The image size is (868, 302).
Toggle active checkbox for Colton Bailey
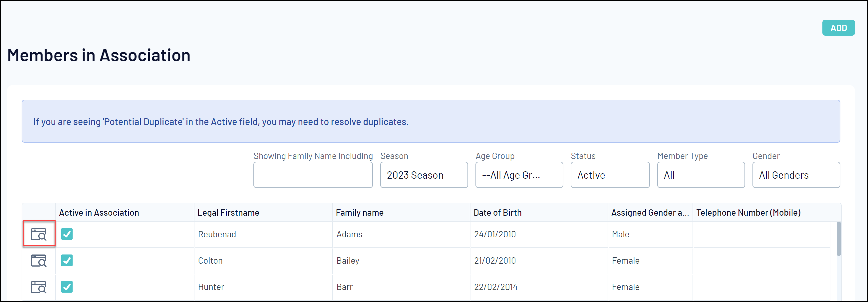(67, 260)
